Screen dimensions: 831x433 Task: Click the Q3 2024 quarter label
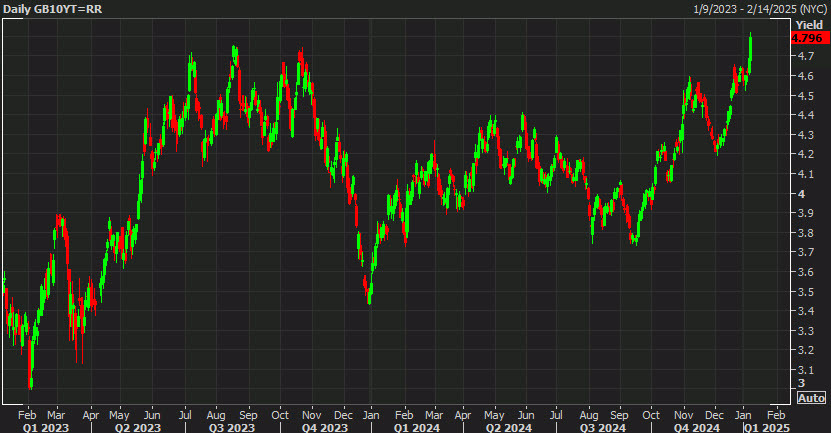pyautogui.click(x=603, y=427)
